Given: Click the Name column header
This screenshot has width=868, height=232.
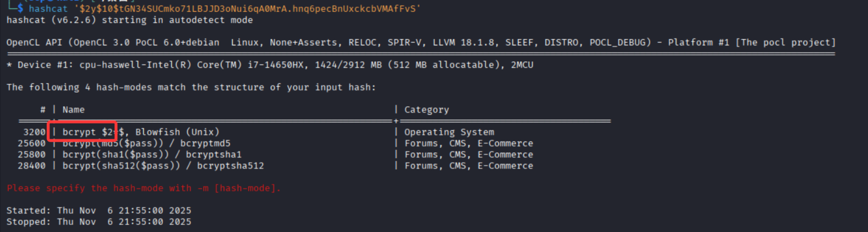Looking at the screenshot, I should coord(73,110).
